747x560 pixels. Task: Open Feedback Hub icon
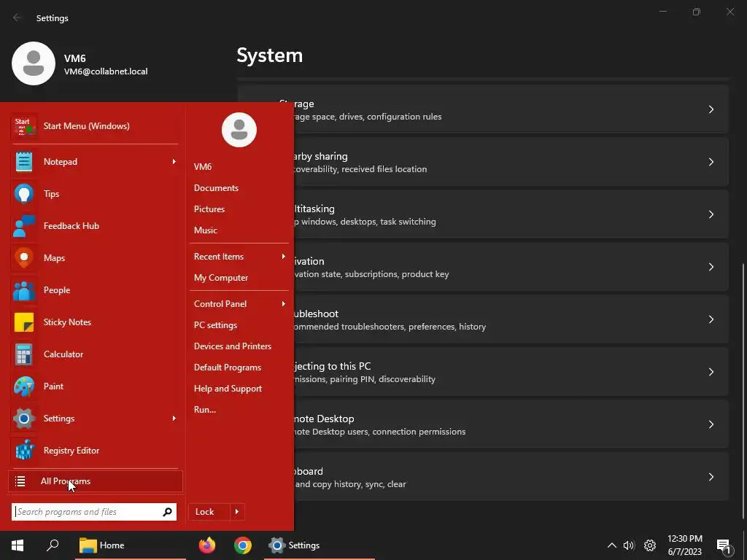click(24, 226)
